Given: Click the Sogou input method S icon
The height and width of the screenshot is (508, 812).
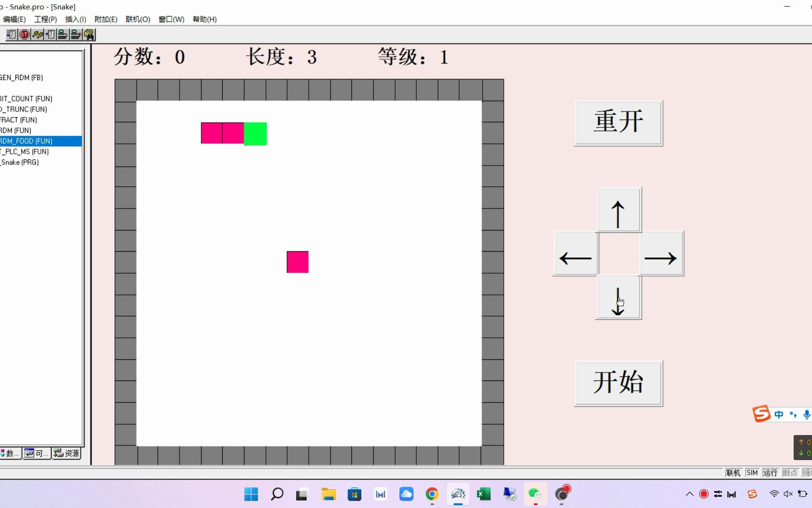Looking at the screenshot, I should pos(761,414).
